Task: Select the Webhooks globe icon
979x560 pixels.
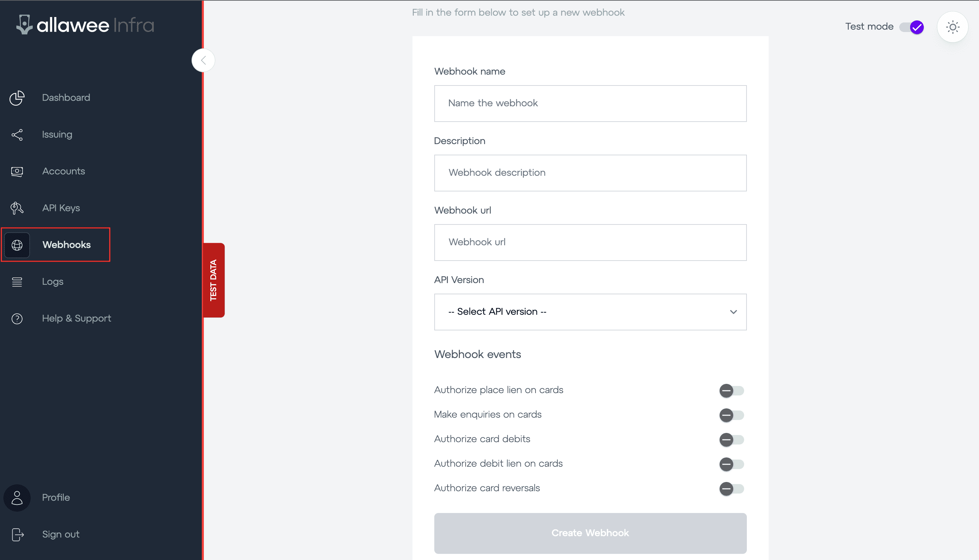Action: click(17, 245)
